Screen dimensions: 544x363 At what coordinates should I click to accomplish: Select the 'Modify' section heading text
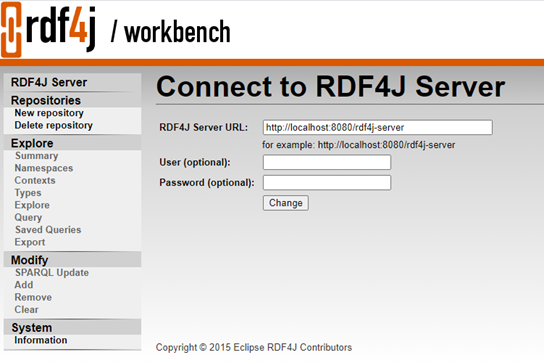(29, 260)
